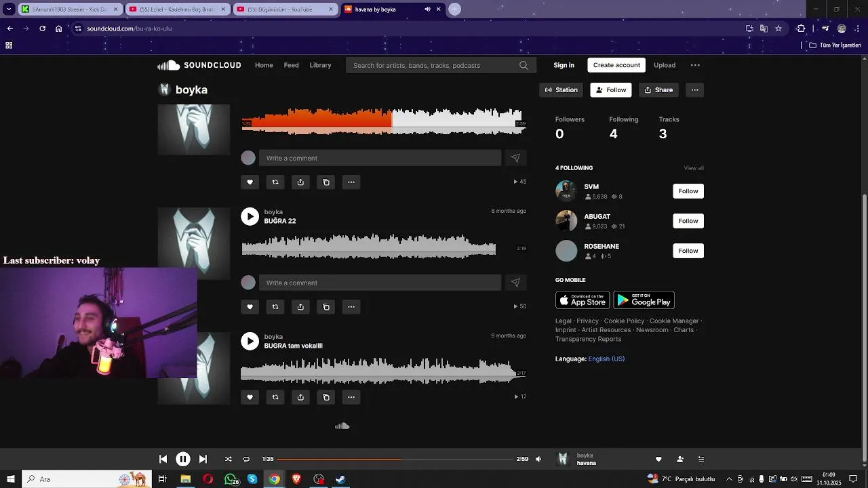Copy link of BUĞRA 22 track
Viewport: 868px width, 488px height.
point(325,307)
